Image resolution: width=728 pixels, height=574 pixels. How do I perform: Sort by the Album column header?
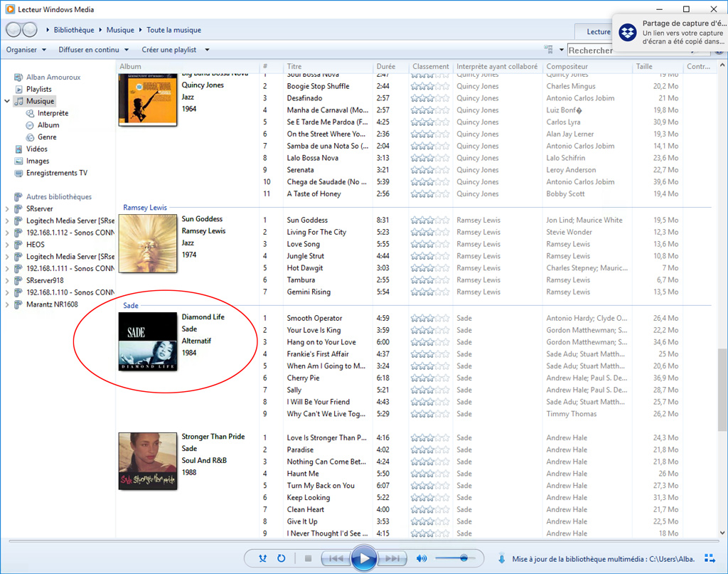187,66
